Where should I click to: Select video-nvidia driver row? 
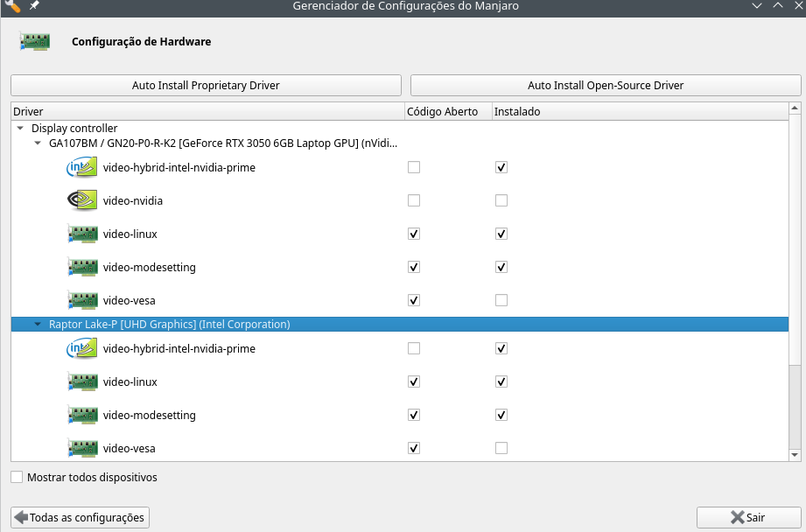(x=399, y=200)
